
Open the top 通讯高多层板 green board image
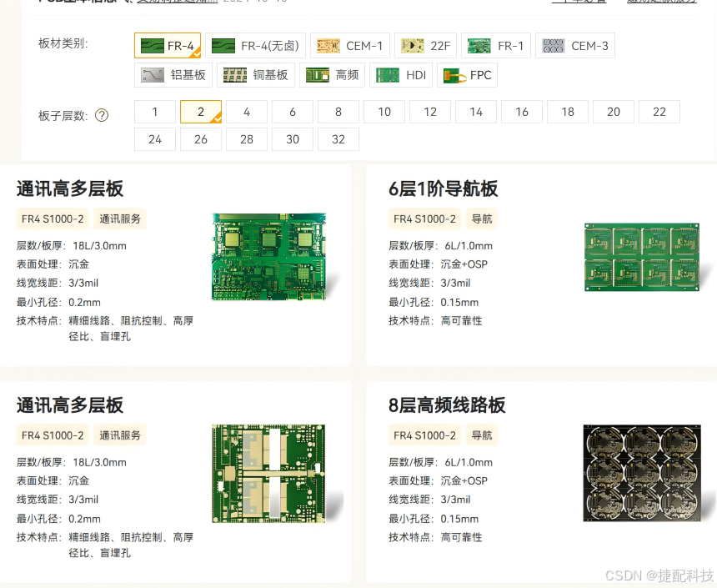pos(268,256)
